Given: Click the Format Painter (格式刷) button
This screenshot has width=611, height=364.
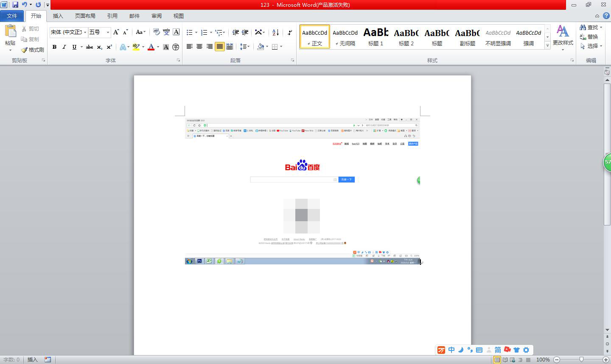Looking at the screenshot, I should tap(33, 50).
